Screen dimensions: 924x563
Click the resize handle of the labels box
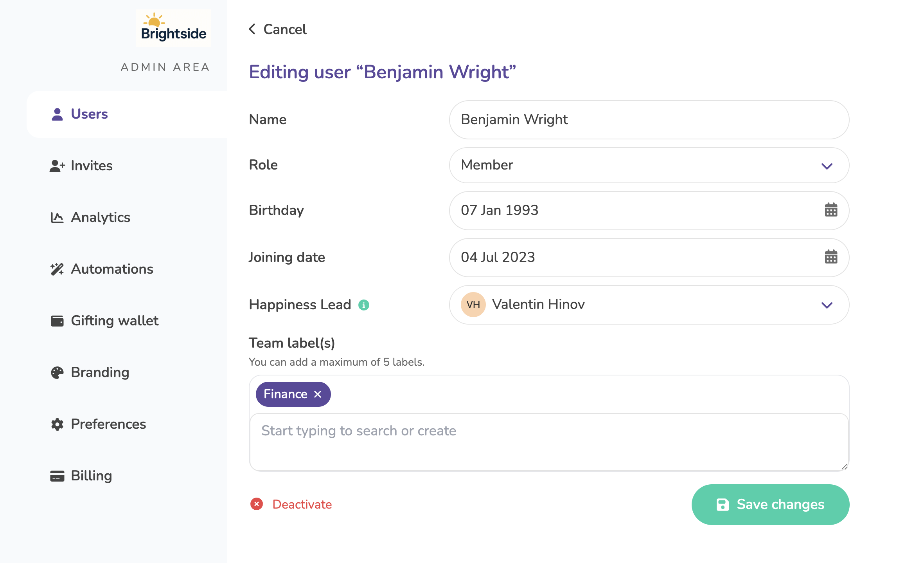coord(844,467)
